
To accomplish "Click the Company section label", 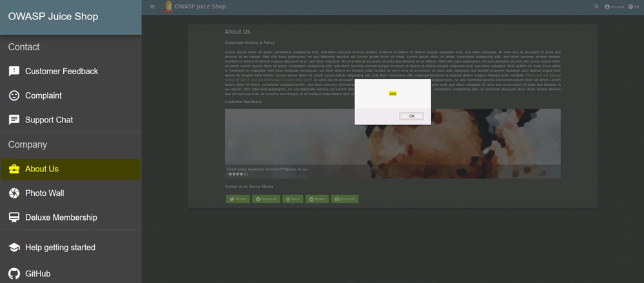I will pyautogui.click(x=28, y=144).
